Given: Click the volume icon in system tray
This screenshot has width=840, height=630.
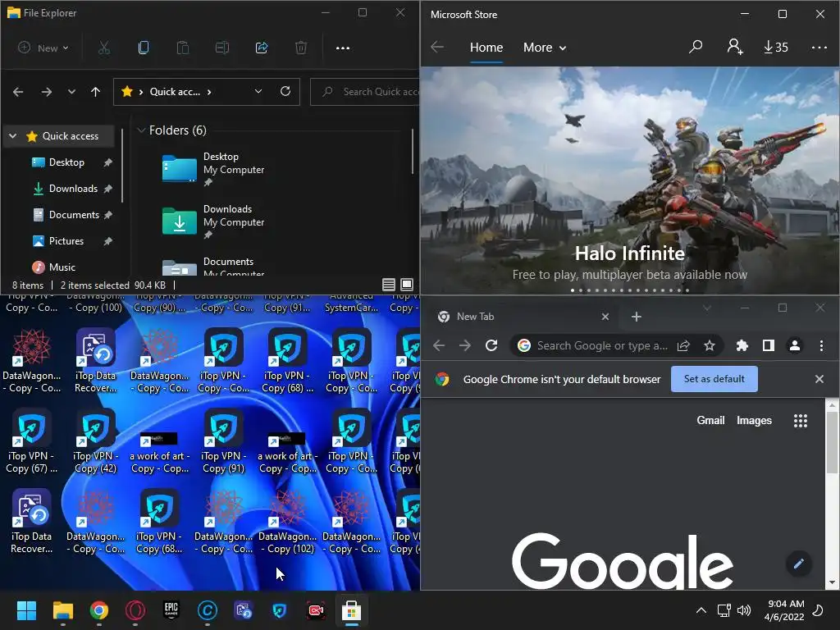Looking at the screenshot, I should pyautogui.click(x=743, y=610).
